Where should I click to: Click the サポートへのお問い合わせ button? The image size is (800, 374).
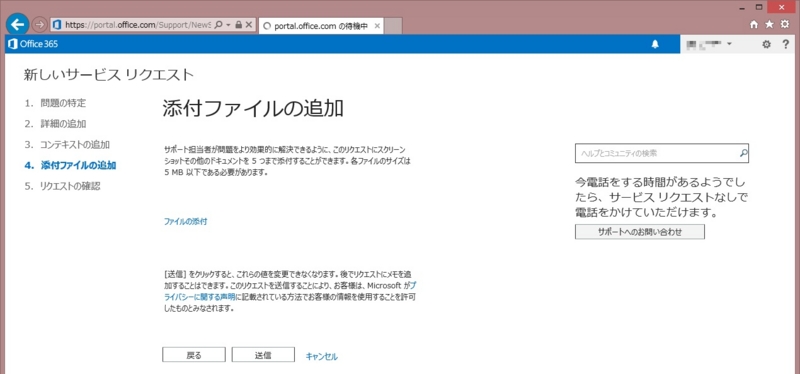click(640, 232)
